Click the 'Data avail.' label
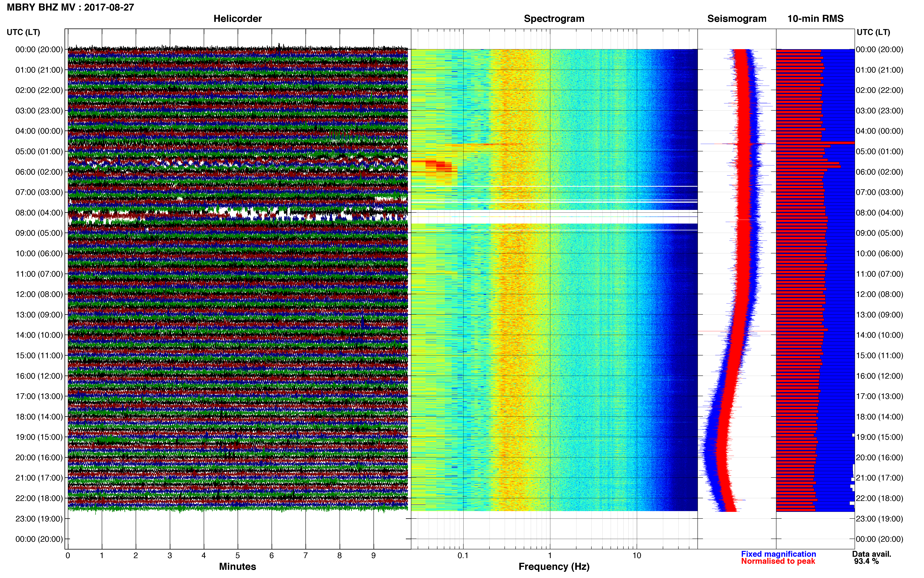The image size is (924, 578). pos(872,554)
